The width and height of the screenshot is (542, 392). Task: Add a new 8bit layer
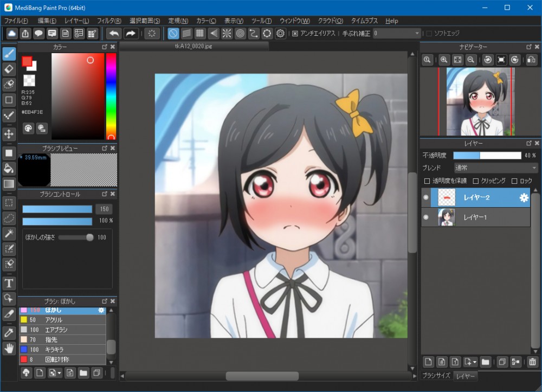click(442, 362)
